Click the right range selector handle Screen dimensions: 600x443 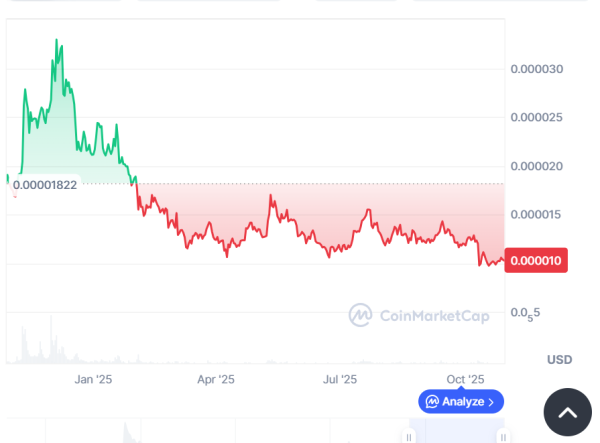tap(503, 437)
